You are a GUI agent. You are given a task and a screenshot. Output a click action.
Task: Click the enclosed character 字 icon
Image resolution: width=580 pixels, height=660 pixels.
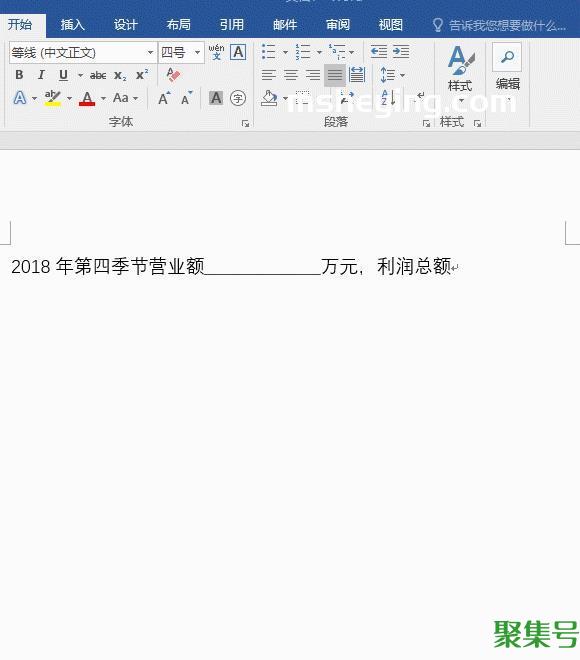point(238,98)
